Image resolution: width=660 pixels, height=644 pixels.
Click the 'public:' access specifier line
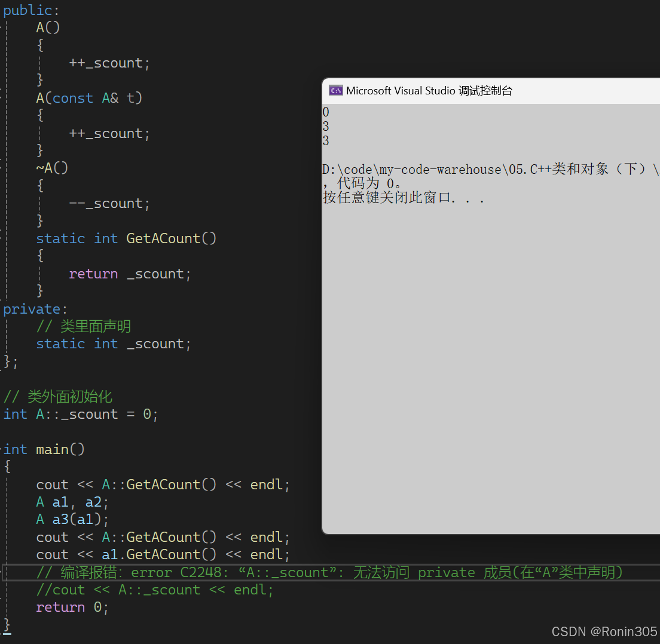pos(31,10)
